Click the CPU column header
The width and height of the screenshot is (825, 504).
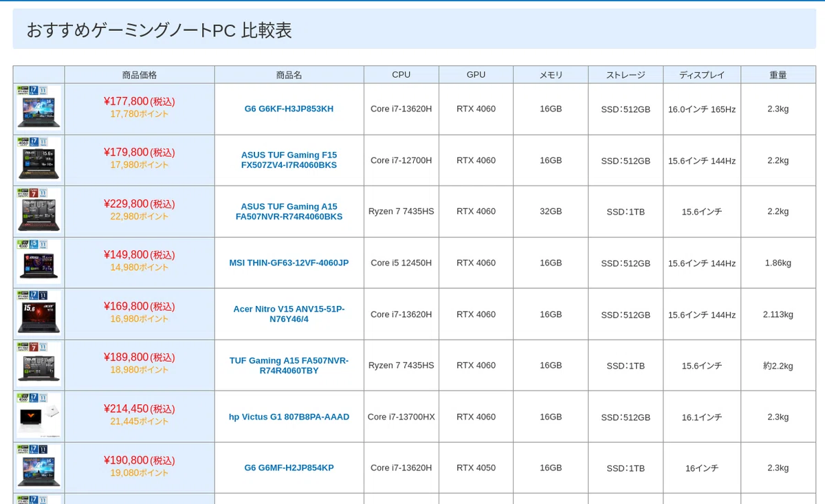[401, 75]
